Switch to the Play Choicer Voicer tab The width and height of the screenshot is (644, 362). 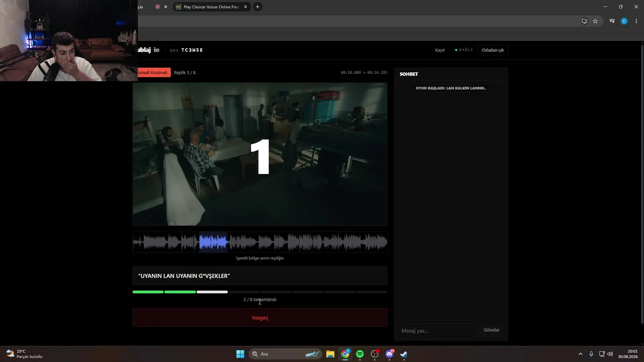click(x=211, y=7)
